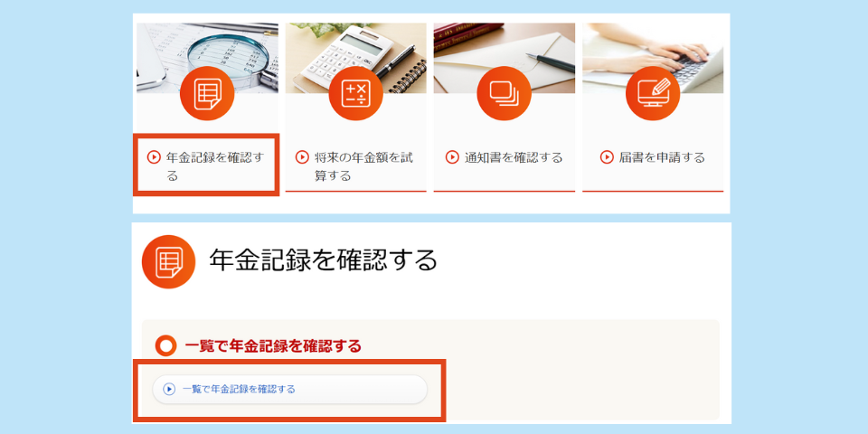Click the stacked notices circle icon

(x=504, y=93)
